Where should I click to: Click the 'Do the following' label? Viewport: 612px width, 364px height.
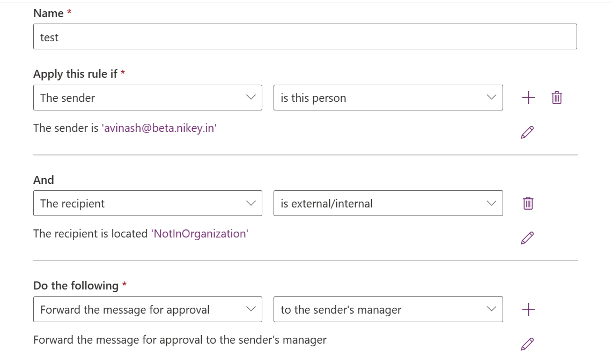(76, 286)
